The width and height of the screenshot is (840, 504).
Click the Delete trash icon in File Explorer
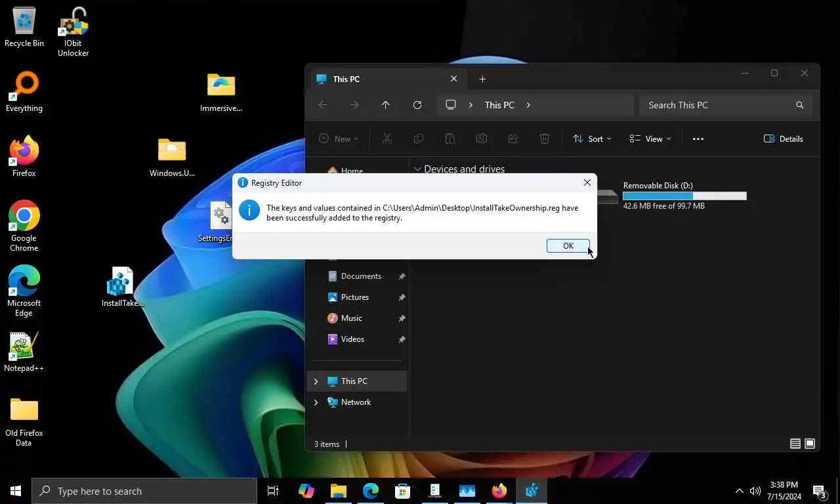pos(544,138)
